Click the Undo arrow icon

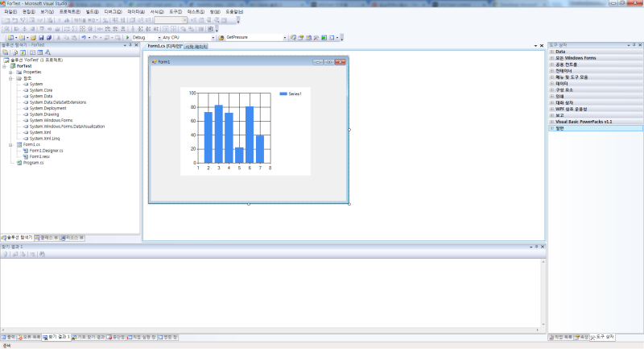84,37
